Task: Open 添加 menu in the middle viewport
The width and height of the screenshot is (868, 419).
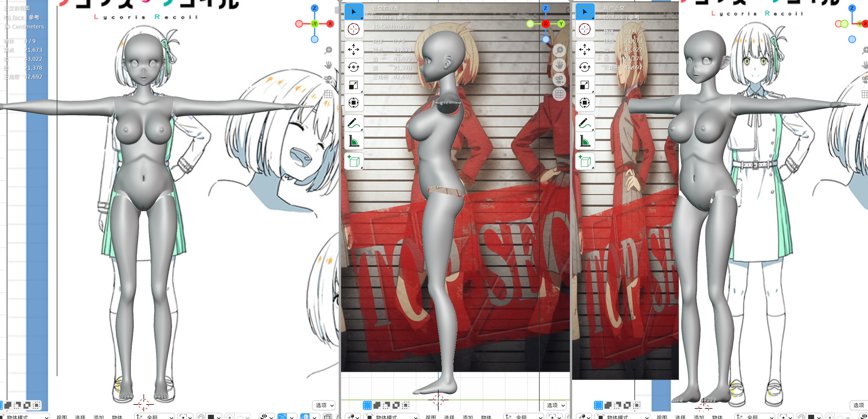Action: click(x=467, y=417)
